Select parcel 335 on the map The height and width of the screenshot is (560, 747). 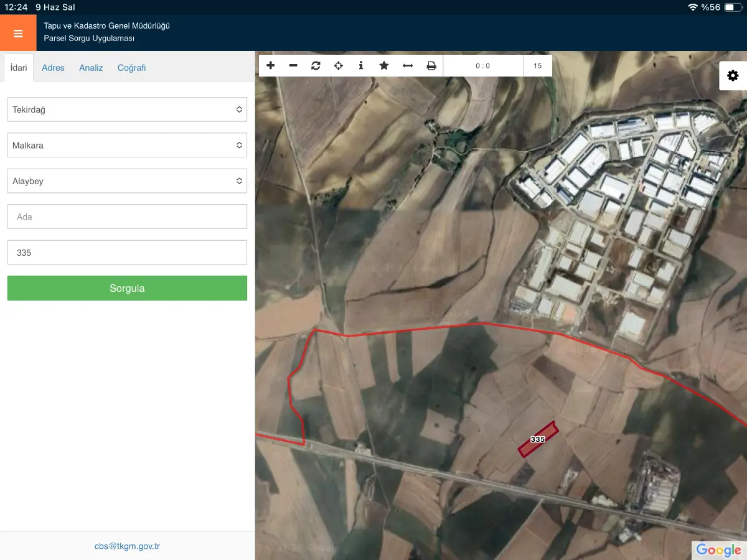(538, 439)
